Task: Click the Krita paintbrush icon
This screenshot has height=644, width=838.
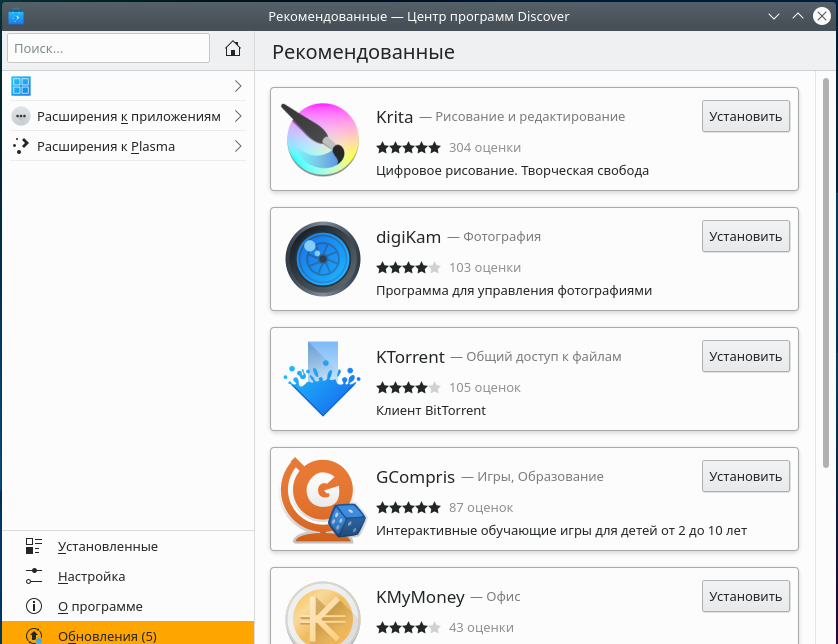Action: pos(322,139)
